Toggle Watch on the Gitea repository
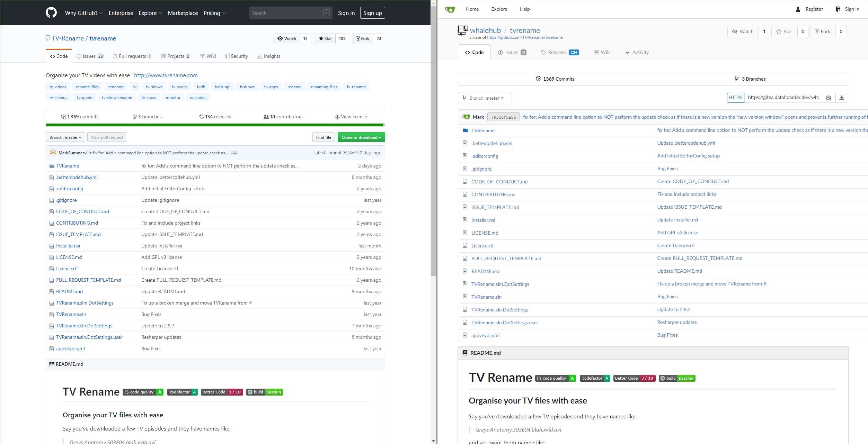The width and height of the screenshot is (868, 444). point(743,31)
